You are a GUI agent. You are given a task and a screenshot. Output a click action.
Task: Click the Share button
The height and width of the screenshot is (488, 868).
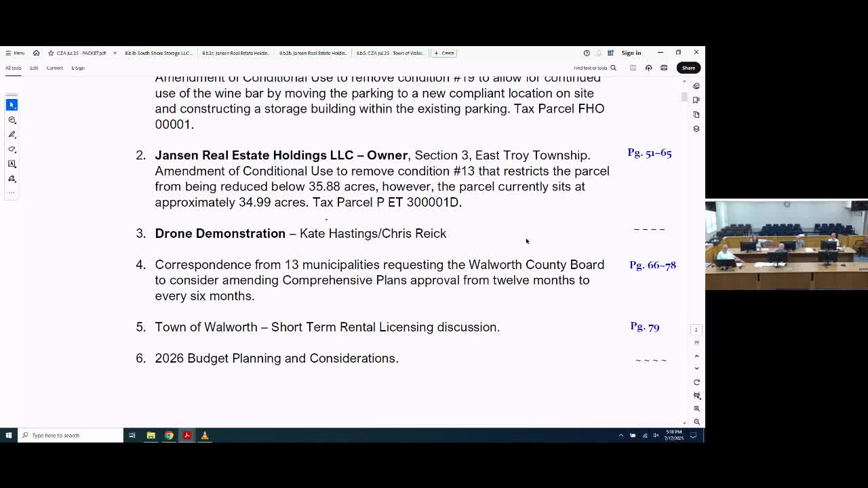pos(688,68)
